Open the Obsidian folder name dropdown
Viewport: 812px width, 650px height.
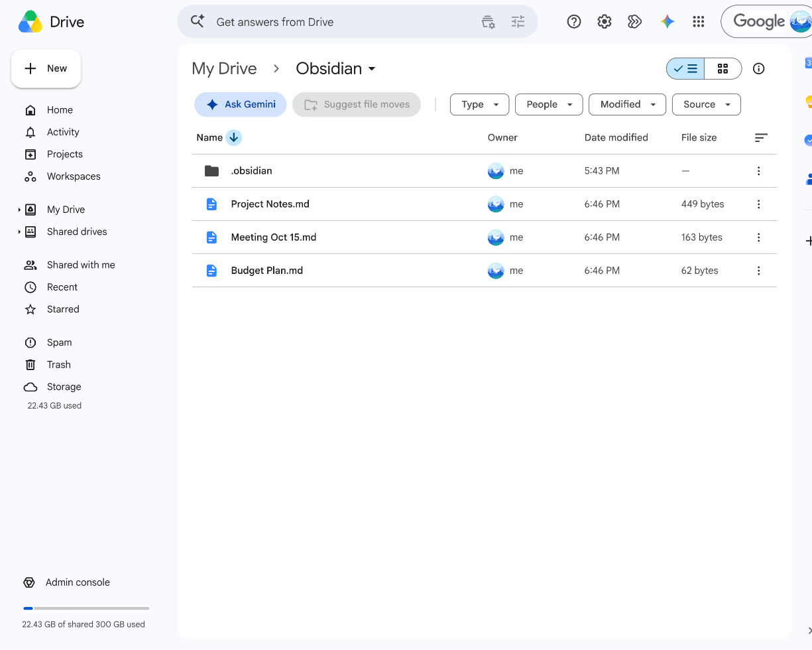[336, 68]
